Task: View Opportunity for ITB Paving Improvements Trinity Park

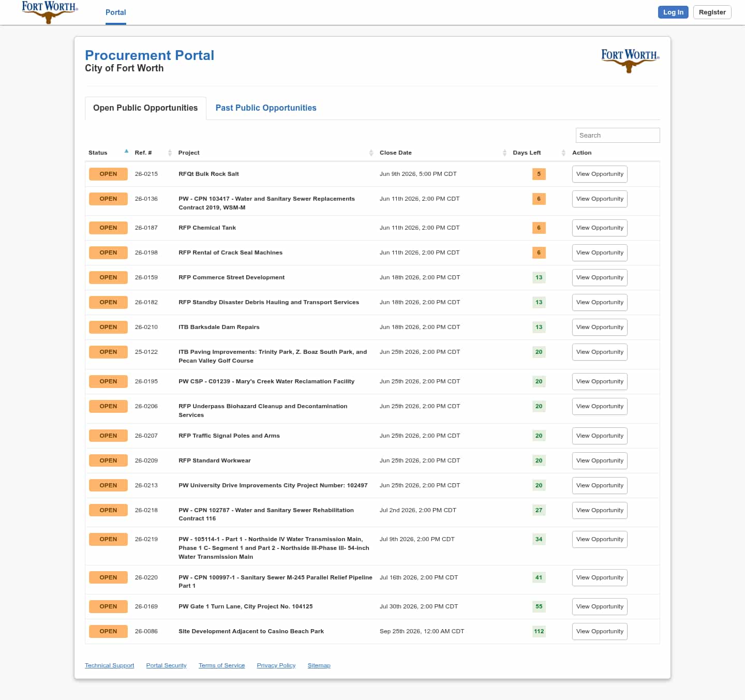Action: coord(600,352)
